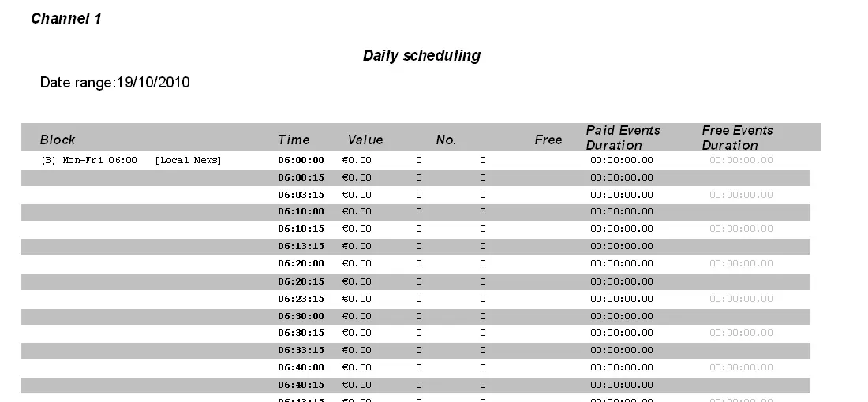Viewport: 868px width, 402px height.
Task: Click the €0.00 value at 06:20:00
Action: 357,263
